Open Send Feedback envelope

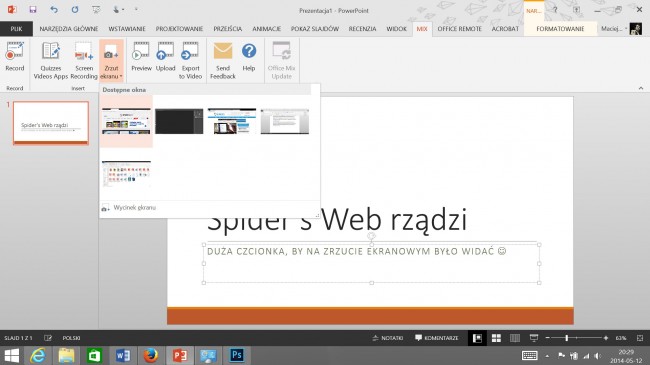[x=223, y=61]
